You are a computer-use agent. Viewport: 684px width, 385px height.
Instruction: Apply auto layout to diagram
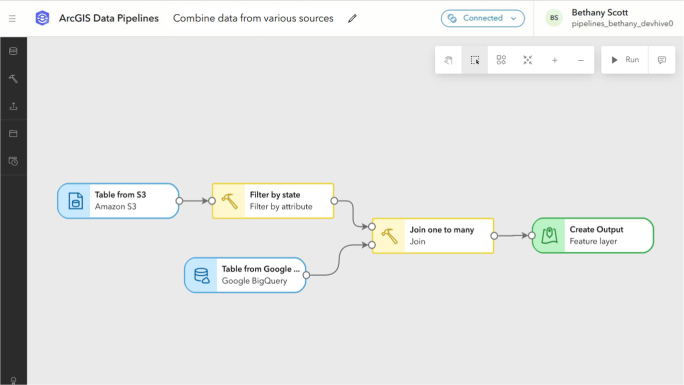click(x=501, y=60)
